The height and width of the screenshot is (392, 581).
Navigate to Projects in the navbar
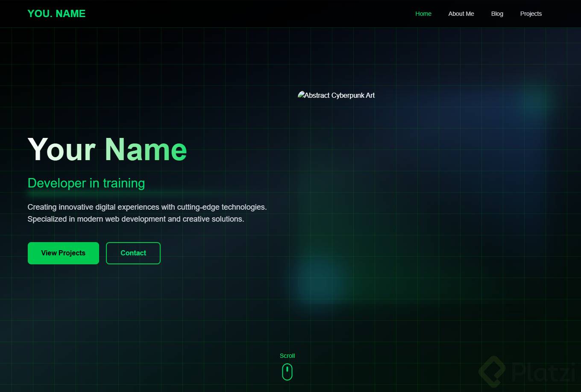pyautogui.click(x=531, y=14)
